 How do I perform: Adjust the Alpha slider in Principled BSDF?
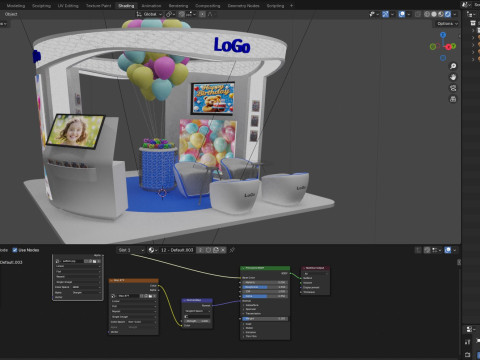265,296
